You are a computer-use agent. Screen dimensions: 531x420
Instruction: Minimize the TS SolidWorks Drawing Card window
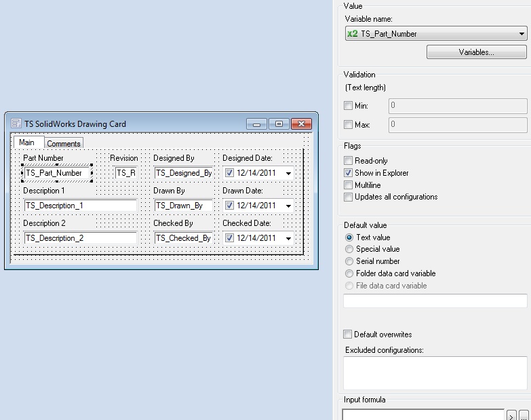point(257,124)
